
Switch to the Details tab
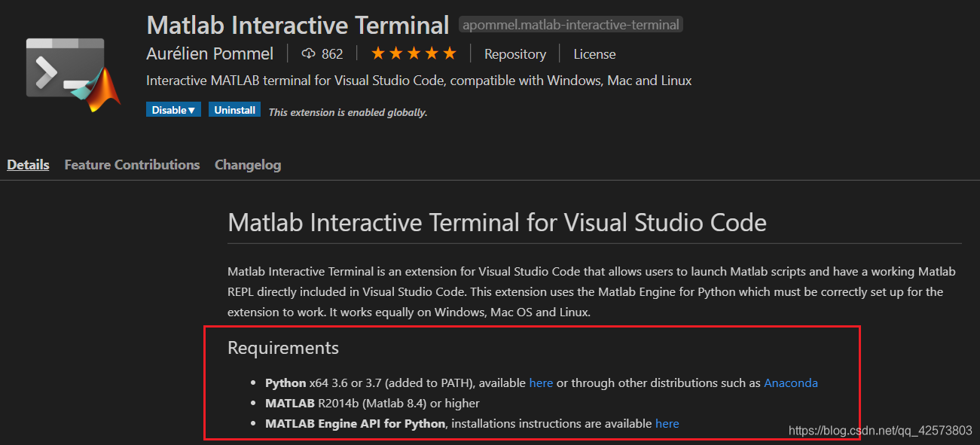click(28, 164)
